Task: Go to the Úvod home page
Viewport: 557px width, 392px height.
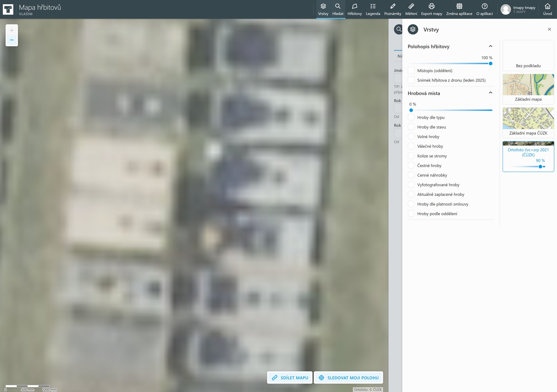Action: (547, 9)
